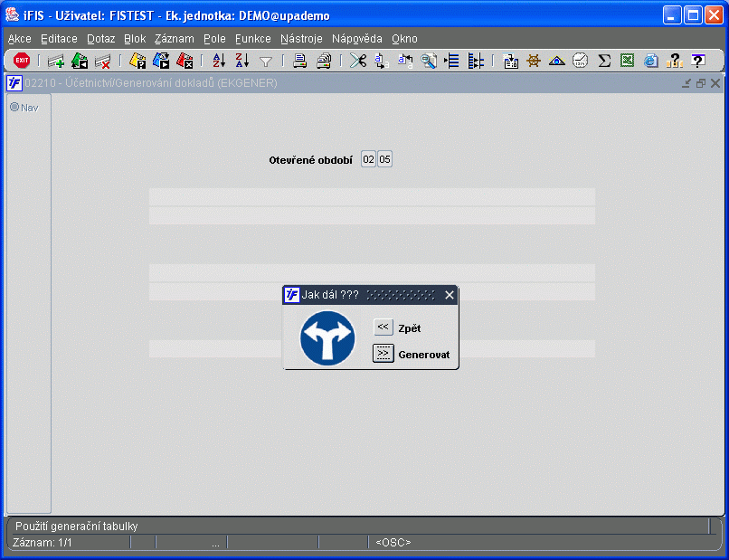
Task: Open the Záznam menu
Action: [175, 39]
